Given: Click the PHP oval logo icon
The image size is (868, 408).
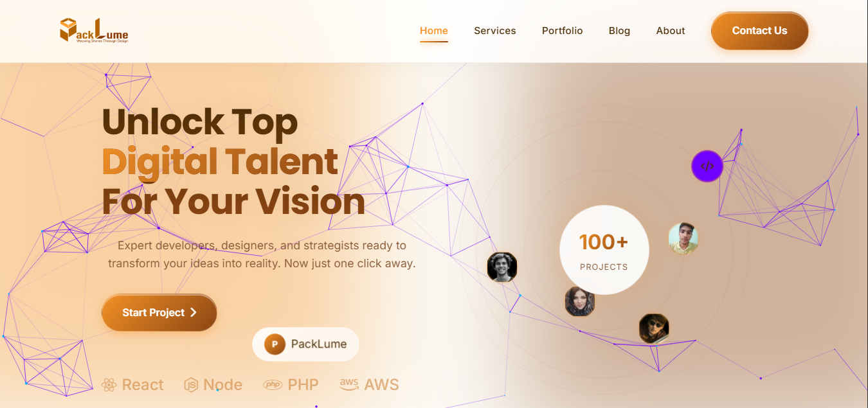Looking at the screenshot, I should tap(273, 385).
